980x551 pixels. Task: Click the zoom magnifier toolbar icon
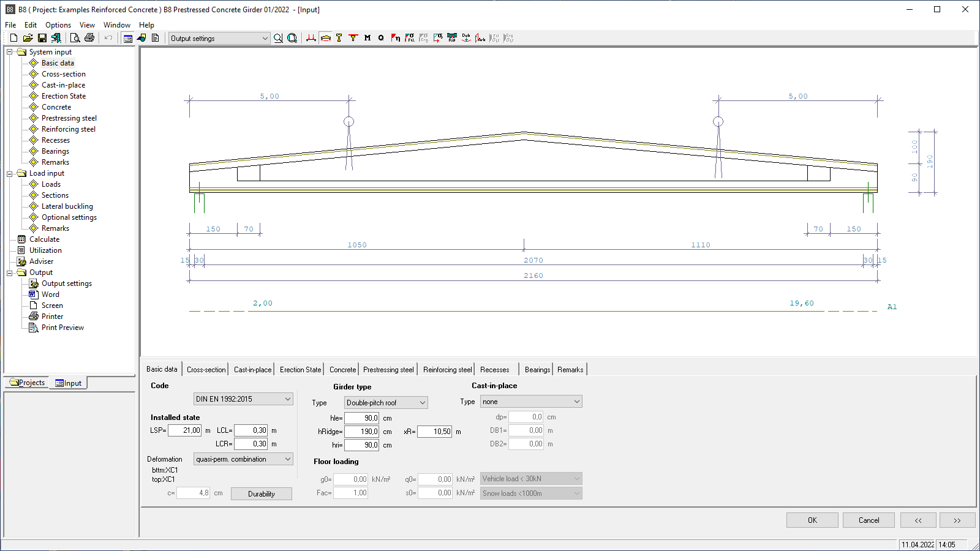278,38
